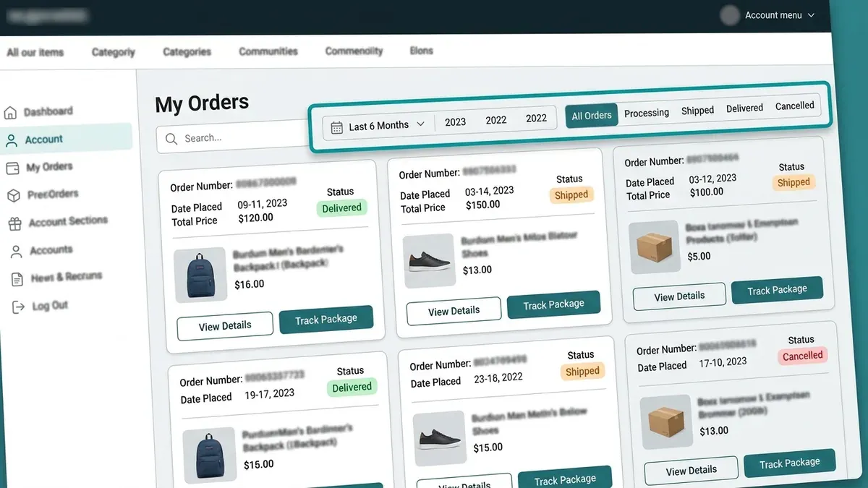Open the Communities nav item

pyautogui.click(x=268, y=51)
